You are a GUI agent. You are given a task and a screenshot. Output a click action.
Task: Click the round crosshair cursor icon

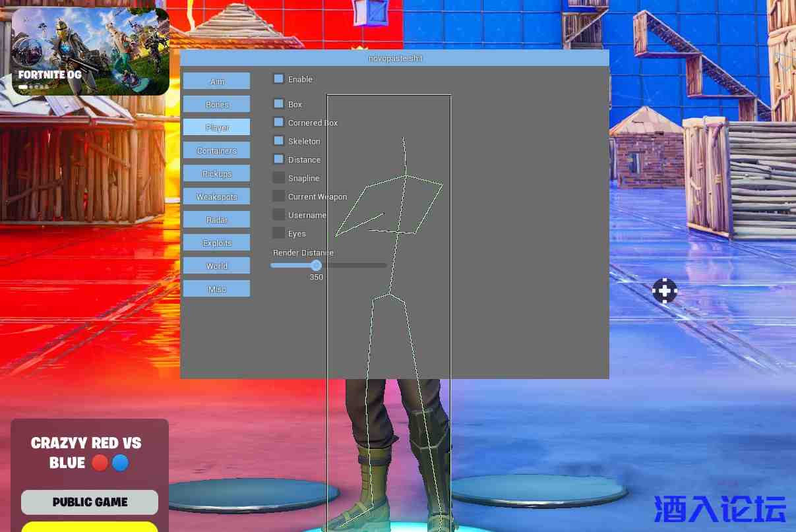pos(665,291)
